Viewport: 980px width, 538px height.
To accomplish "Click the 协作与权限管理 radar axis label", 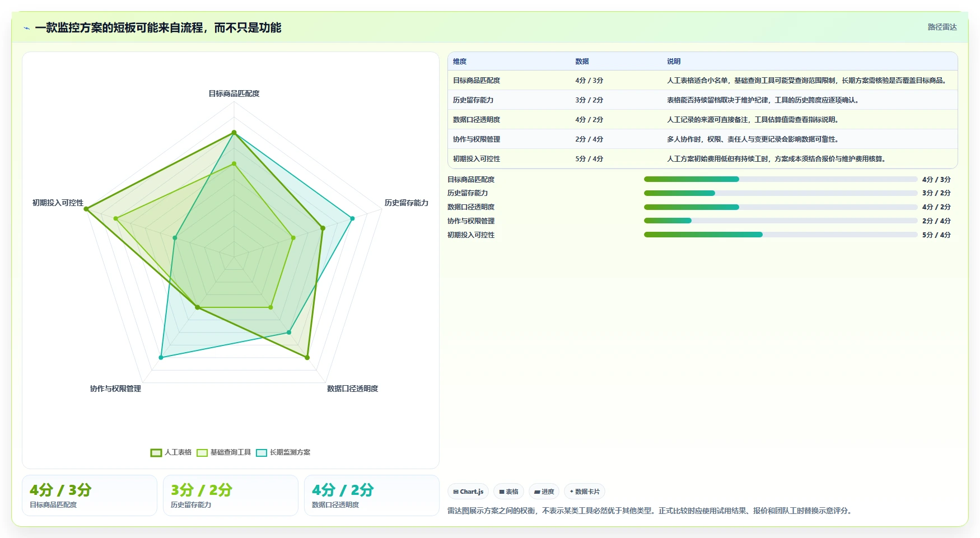I will click(115, 389).
